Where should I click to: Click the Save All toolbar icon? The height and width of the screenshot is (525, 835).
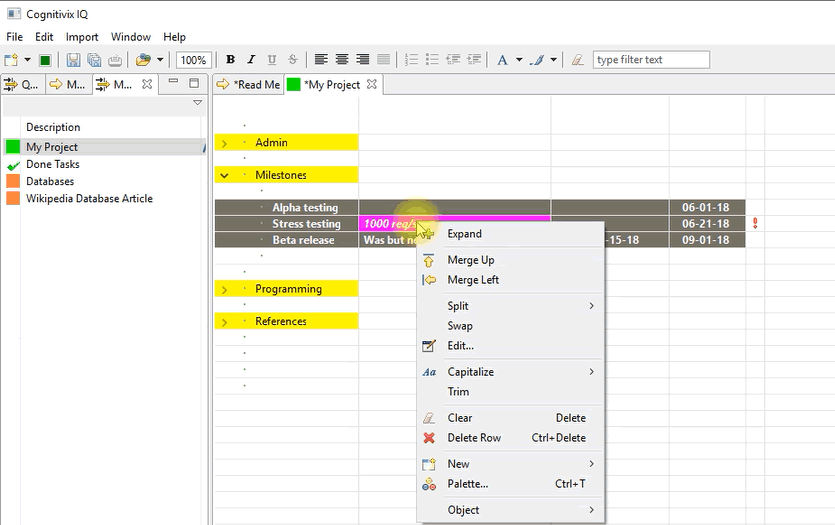click(94, 60)
